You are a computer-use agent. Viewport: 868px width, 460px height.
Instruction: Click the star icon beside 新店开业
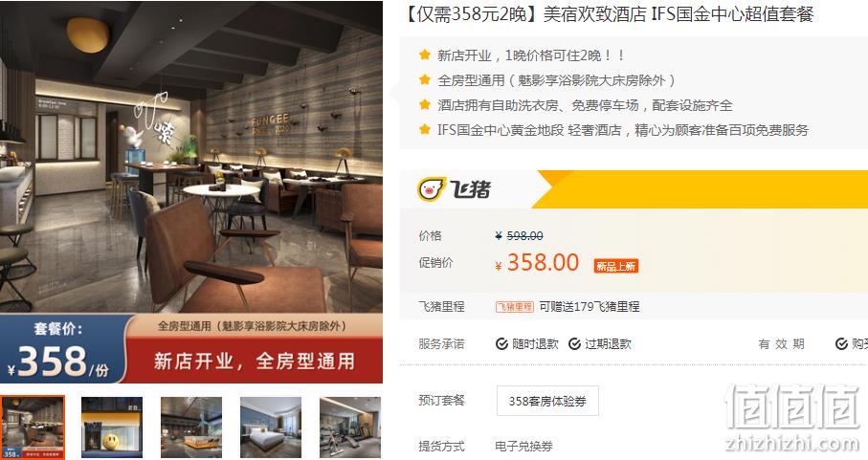tap(425, 55)
